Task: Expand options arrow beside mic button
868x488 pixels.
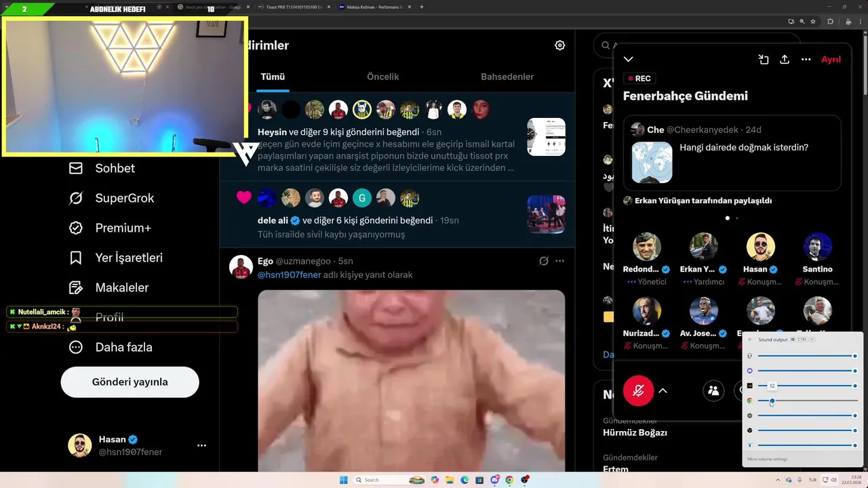Action: click(x=663, y=390)
